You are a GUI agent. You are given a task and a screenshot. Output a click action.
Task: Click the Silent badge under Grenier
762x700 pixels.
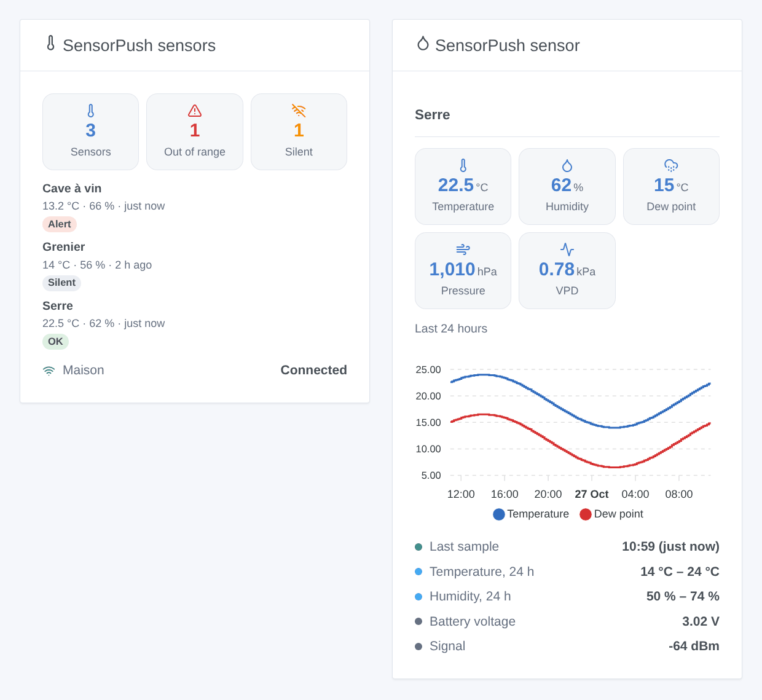[x=61, y=283]
